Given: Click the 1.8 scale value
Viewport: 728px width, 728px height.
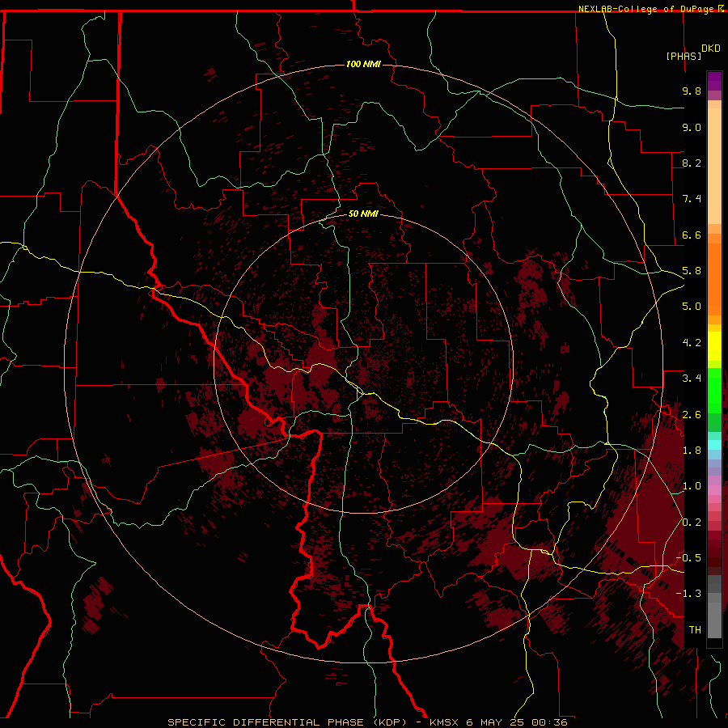Looking at the screenshot, I should coord(692,451).
